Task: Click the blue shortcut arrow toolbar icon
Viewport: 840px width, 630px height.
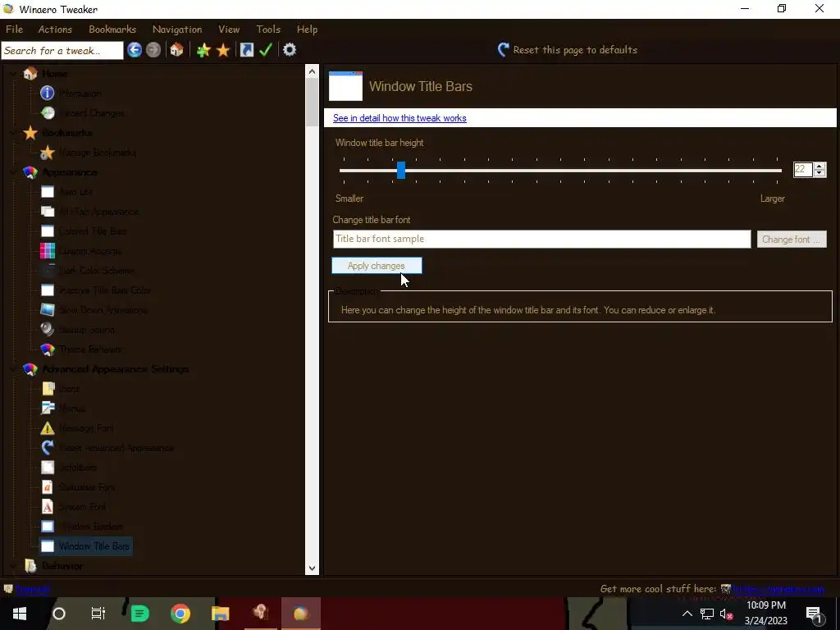Action: (246, 50)
